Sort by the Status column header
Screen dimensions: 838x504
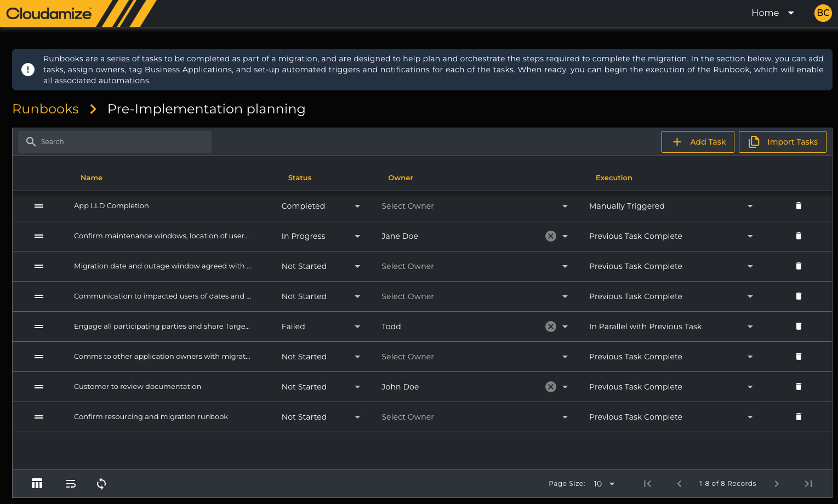point(300,178)
